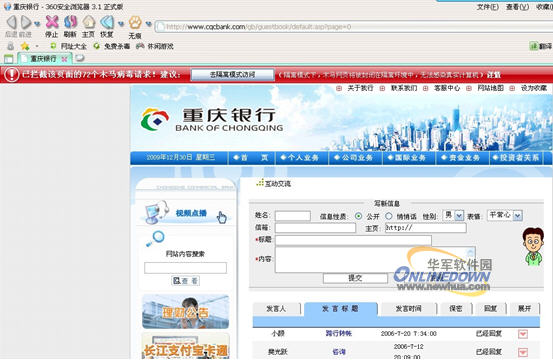
Task: Click the cartoon boy avatar icon
Action: coord(533,246)
